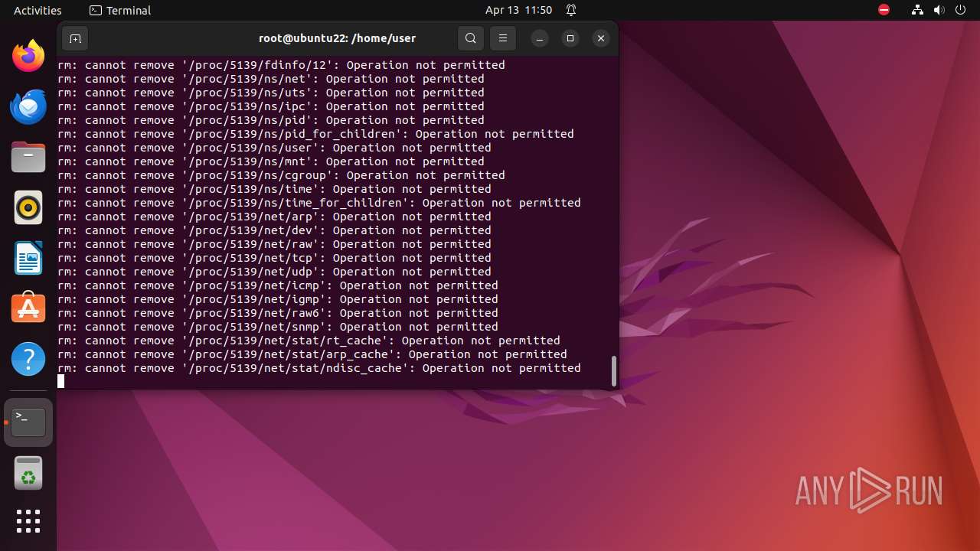Open the Help icon in dock

[x=28, y=359]
